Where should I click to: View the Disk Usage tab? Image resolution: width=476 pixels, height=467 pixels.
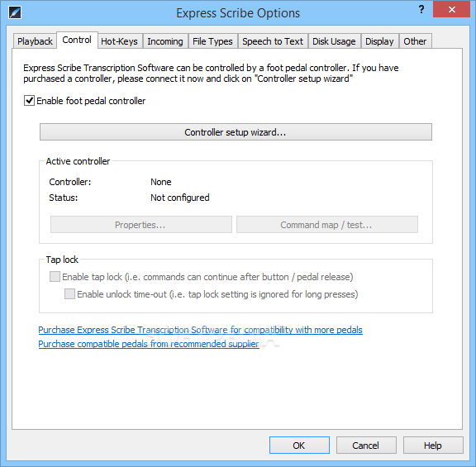point(334,41)
